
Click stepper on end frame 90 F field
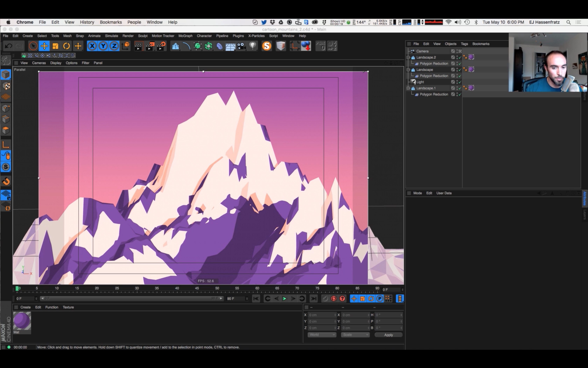click(x=247, y=299)
